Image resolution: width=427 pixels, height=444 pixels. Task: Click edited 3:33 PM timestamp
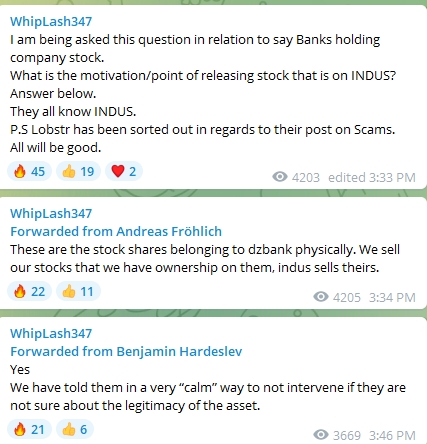coord(372,177)
